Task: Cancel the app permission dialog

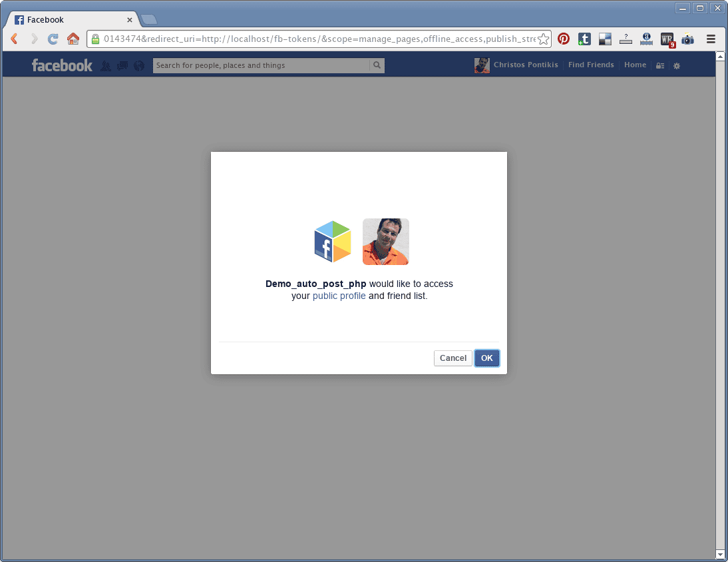Action: pos(453,358)
